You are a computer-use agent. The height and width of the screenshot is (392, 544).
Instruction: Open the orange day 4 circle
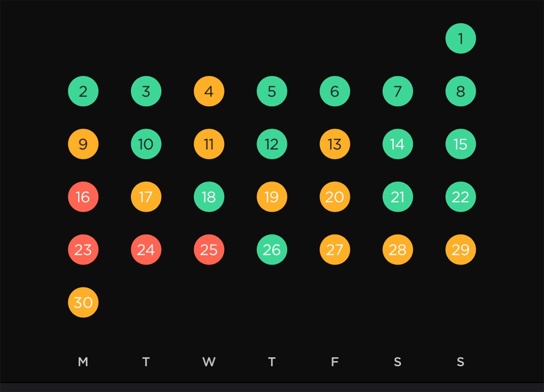coord(209,91)
